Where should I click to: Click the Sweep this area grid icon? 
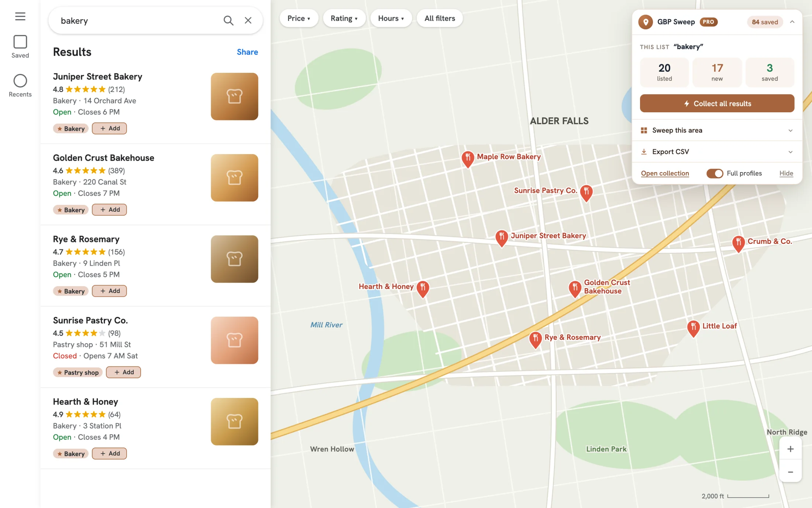[x=644, y=130]
